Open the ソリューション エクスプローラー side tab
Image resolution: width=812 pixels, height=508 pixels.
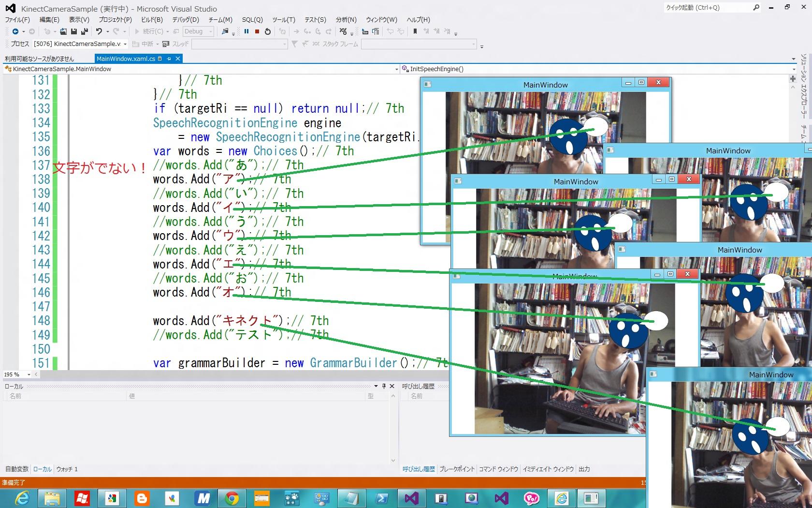pos(803,86)
